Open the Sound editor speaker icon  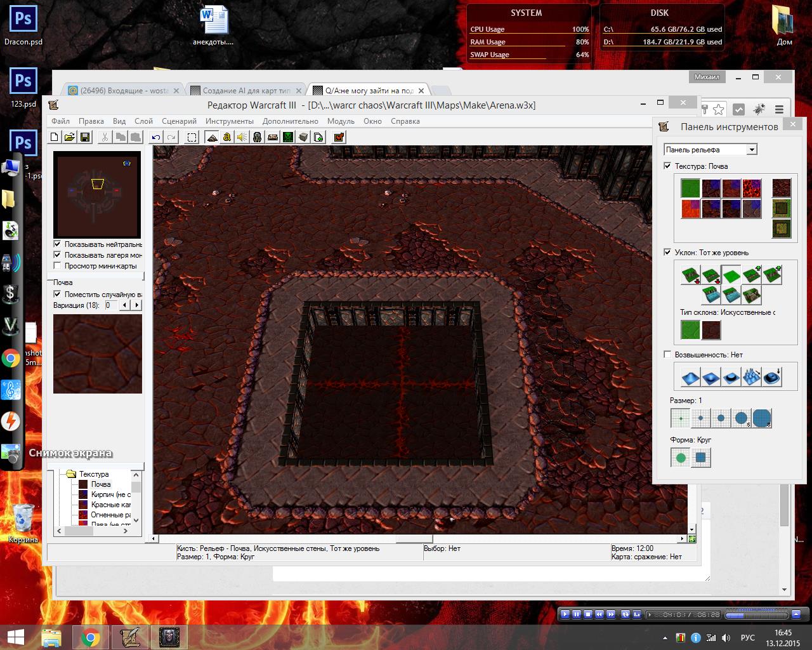click(242, 137)
